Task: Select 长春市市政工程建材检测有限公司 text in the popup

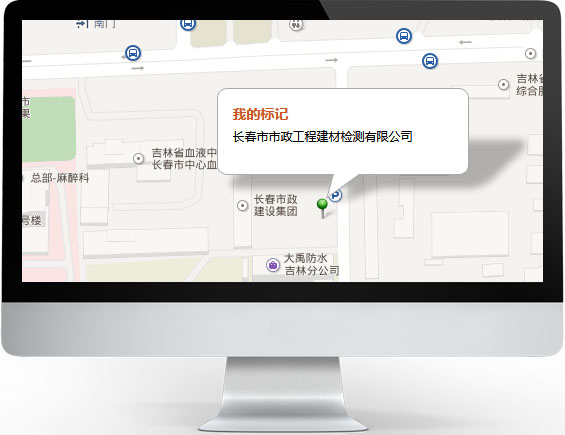Action: (322, 137)
